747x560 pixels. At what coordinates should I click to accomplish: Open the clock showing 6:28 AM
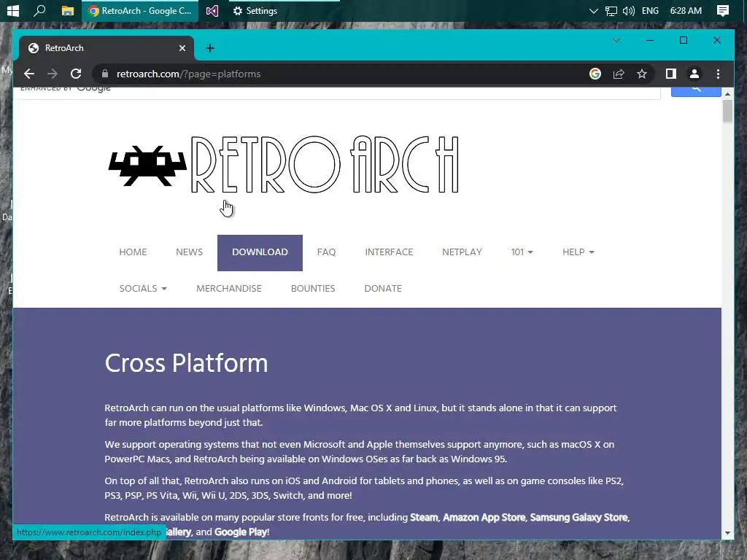[686, 10]
